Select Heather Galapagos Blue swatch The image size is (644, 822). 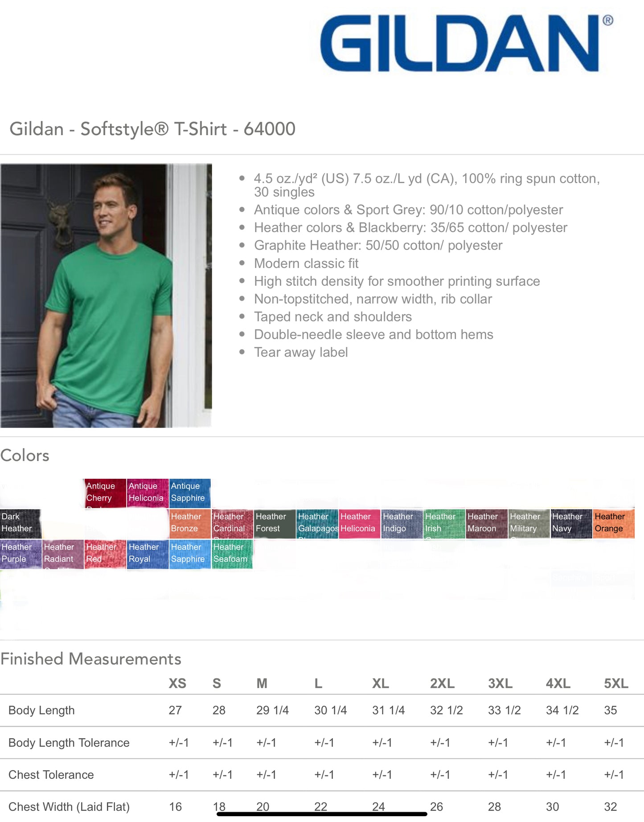point(317,523)
